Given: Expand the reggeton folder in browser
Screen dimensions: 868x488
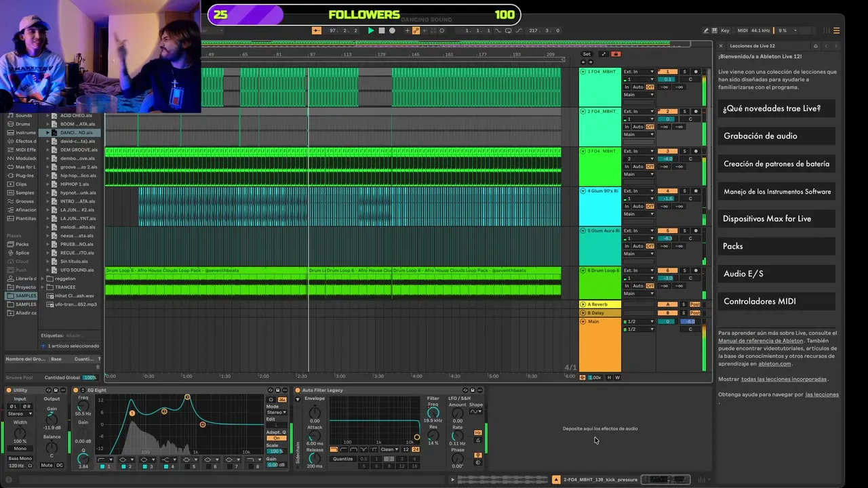Looking at the screenshot, I should (x=42, y=279).
